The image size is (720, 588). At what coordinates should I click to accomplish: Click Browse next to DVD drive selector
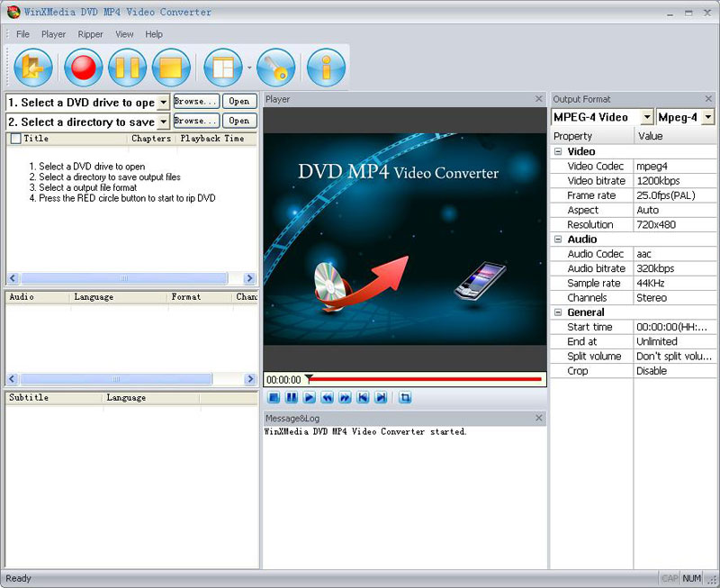[196, 101]
